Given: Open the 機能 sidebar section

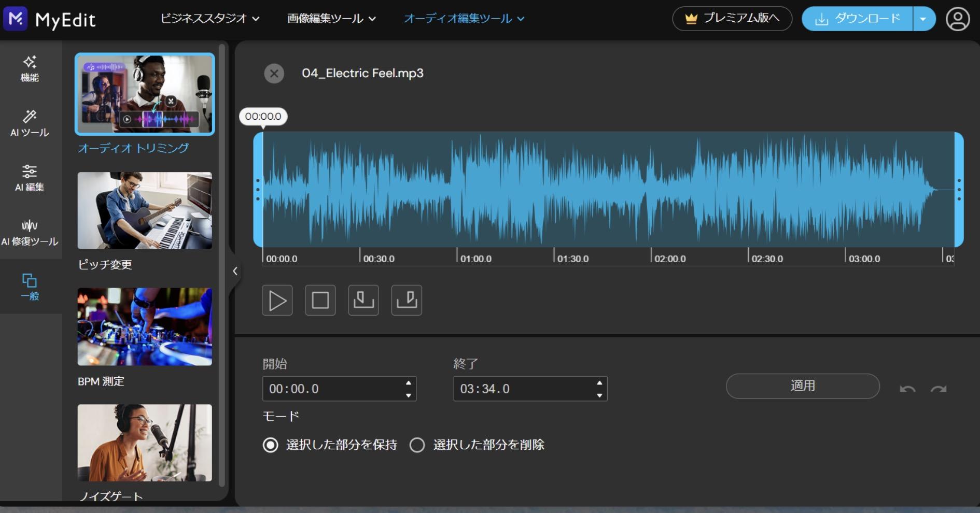Looking at the screenshot, I should 30,69.
